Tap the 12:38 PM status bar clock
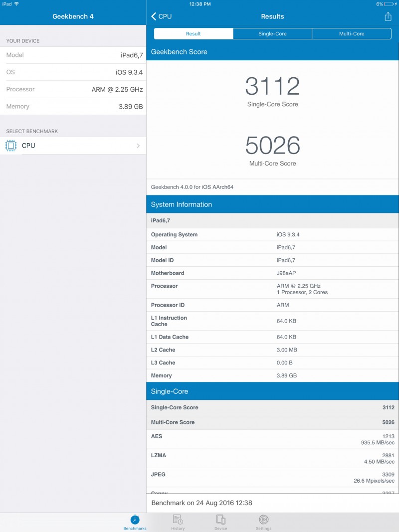Screen dimensions: 399x532 pyautogui.click(x=200, y=3)
